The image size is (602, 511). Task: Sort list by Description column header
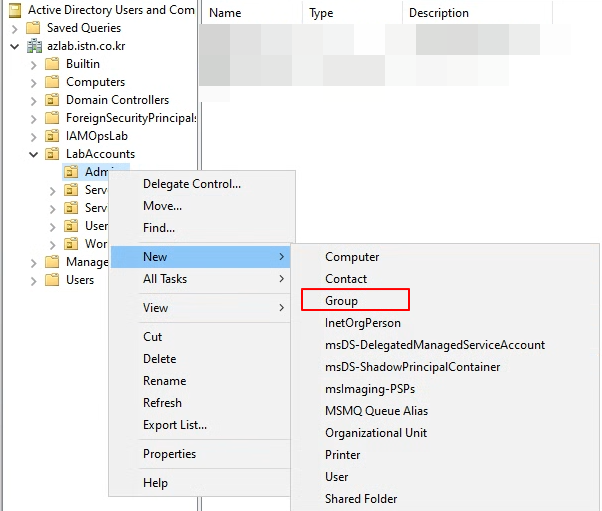[478, 13]
